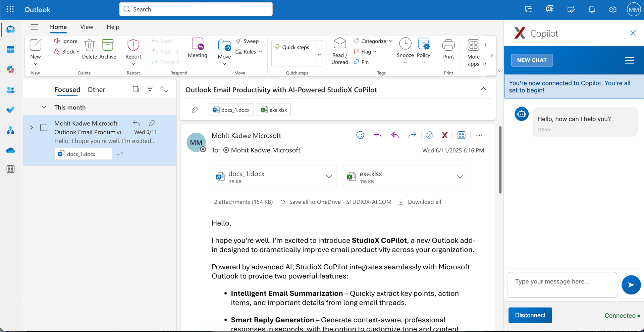Check the Mohit Kadwe email checkbox
The height and width of the screenshot is (332, 644).
[44, 128]
